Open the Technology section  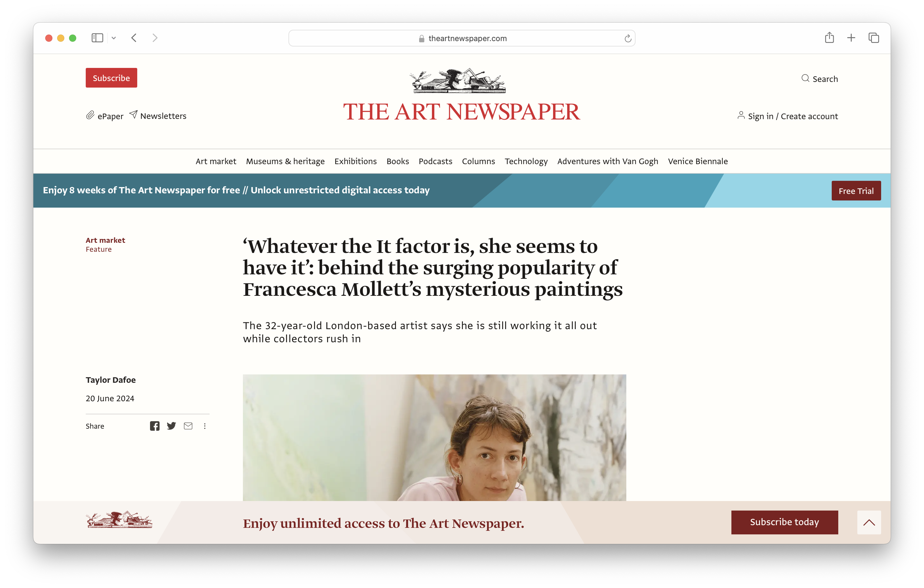coord(526,161)
